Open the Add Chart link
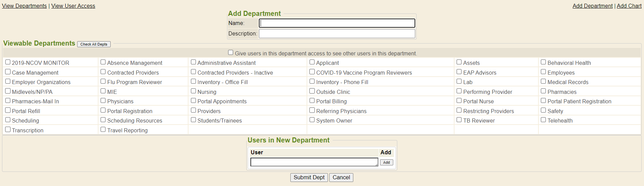The image size is (644, 186). 629,6
